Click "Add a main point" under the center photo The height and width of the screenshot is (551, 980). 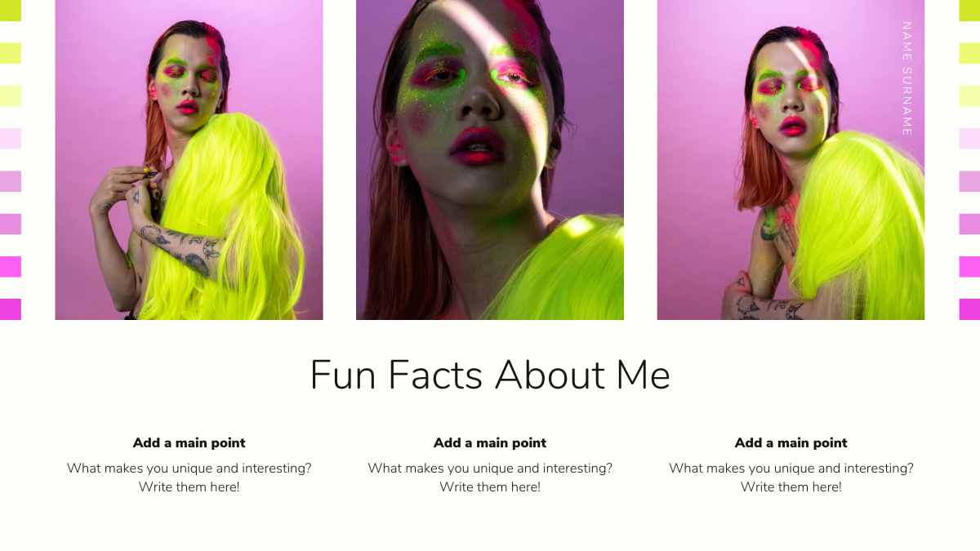pyautogui.click(x=490, y=443)
